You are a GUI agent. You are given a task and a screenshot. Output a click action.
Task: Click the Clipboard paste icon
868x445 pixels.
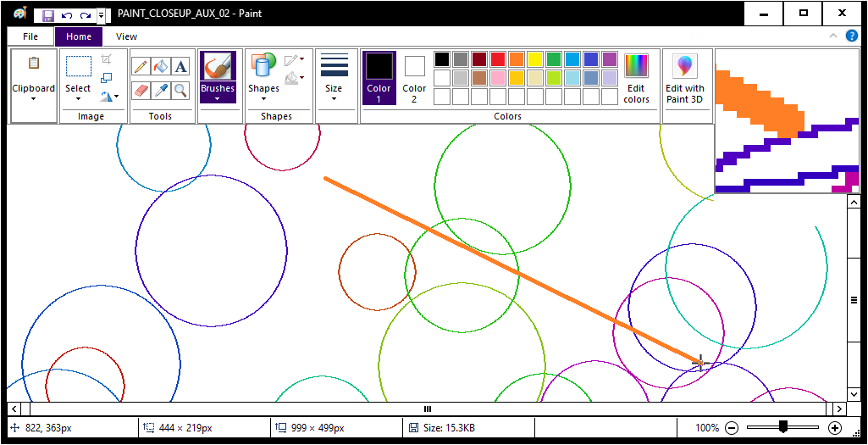[34, 64]
